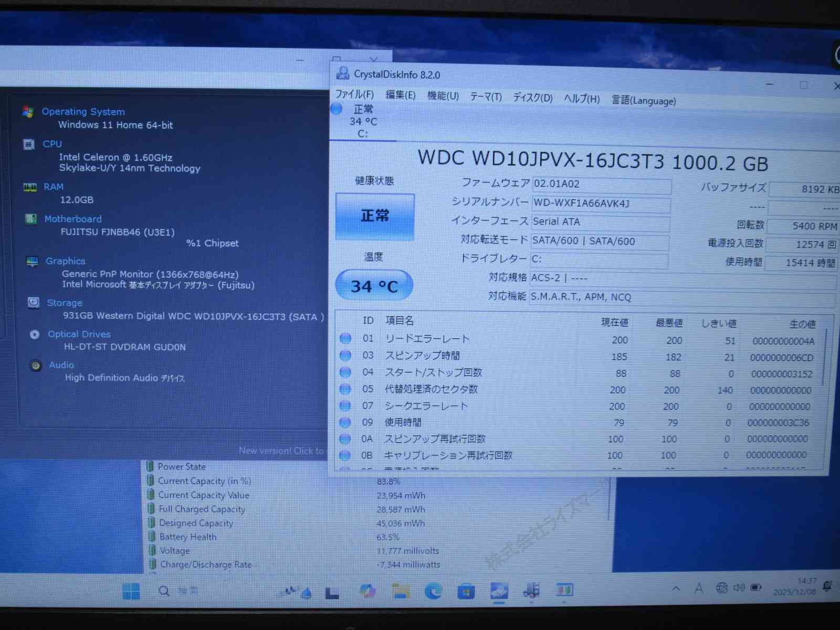
Task: Open the ファイル(F) menu in CrystalDiskInfo
Action: [354, 94]
